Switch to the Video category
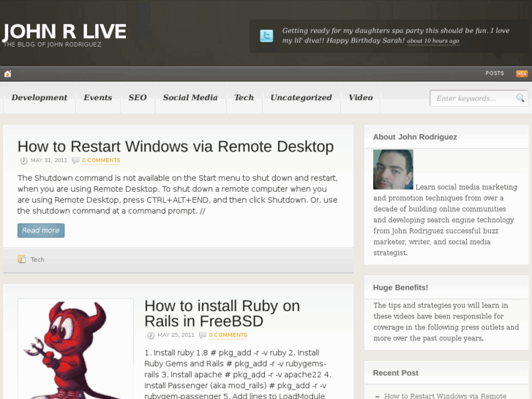Viewport: 532px width, 399px height. 361,98
